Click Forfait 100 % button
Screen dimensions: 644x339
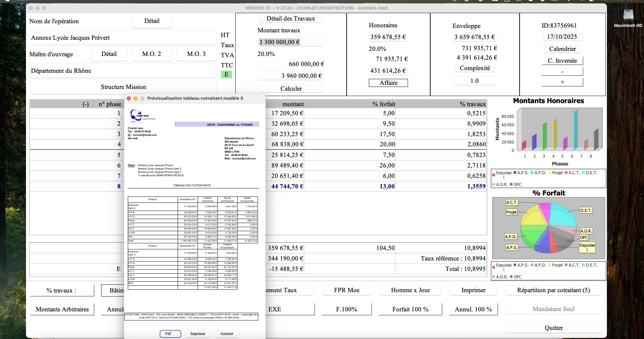tap(410, 309)
